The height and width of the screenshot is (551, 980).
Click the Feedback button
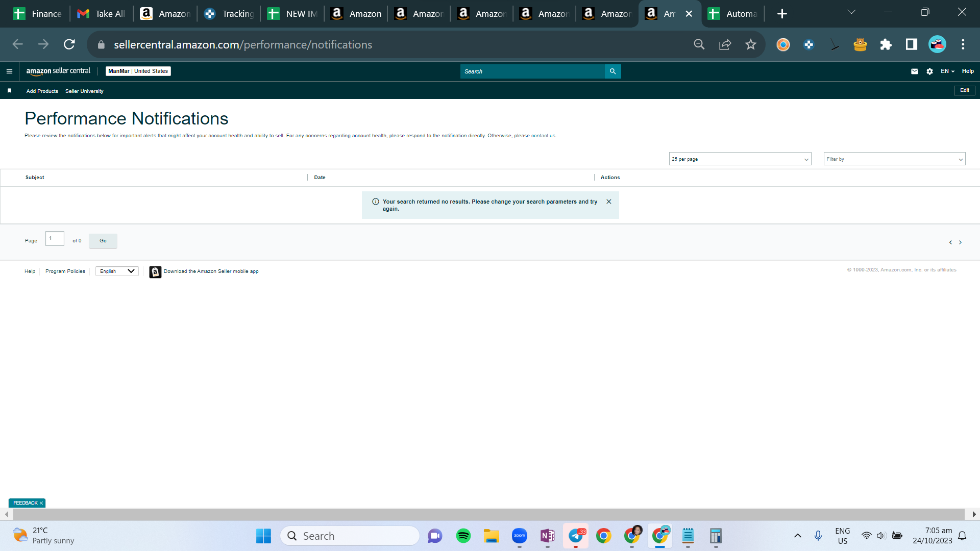25,503
